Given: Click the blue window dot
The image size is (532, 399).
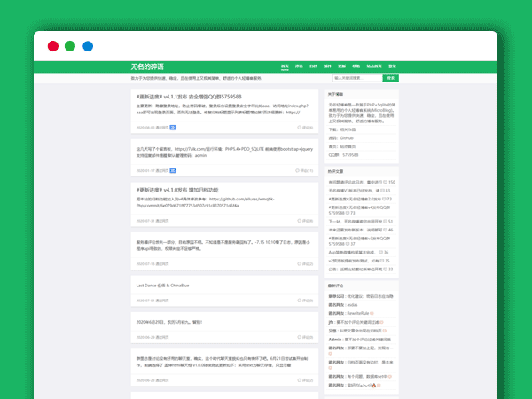Looking at the screenshot, I should click(88, 45).
